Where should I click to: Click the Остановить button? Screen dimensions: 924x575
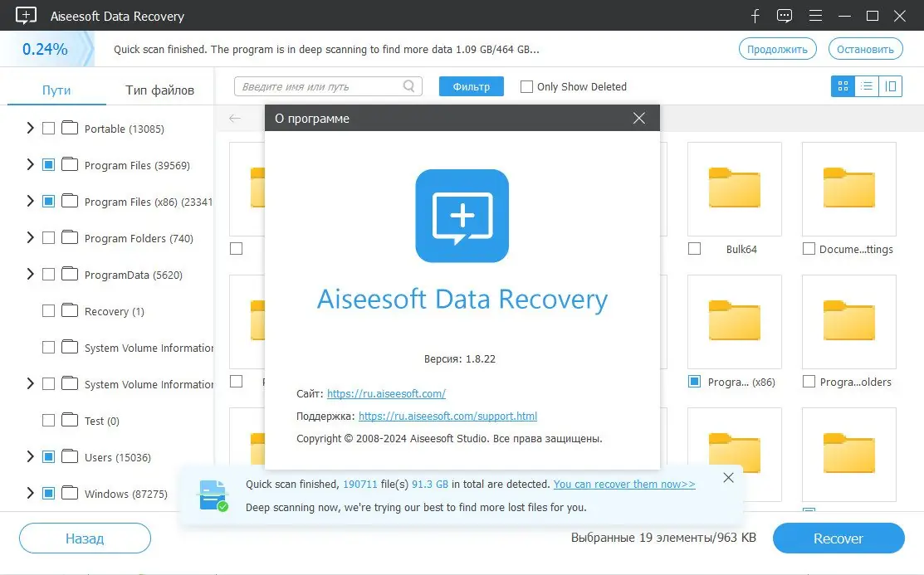[x=865, y=49]
